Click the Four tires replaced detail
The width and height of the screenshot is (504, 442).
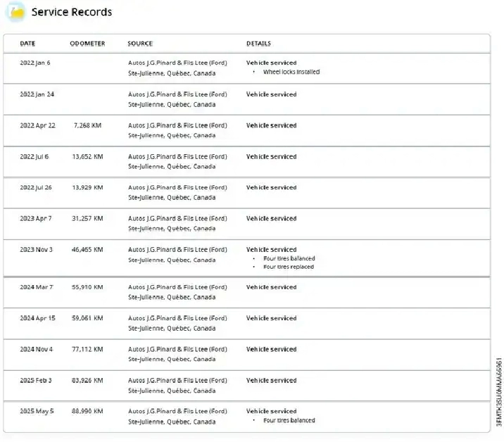coord(289,267)
